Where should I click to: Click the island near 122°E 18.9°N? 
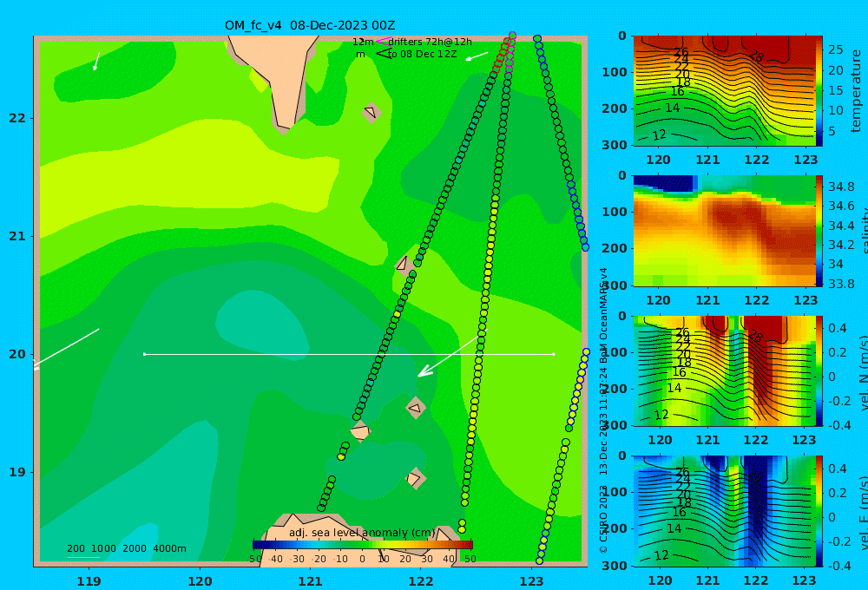point(415,478)
